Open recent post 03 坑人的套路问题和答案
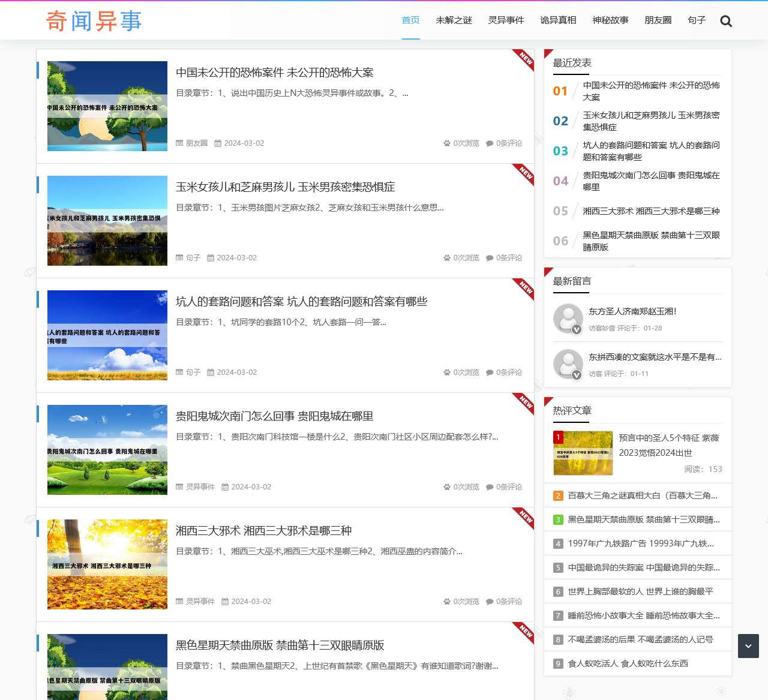 [652, 151]
